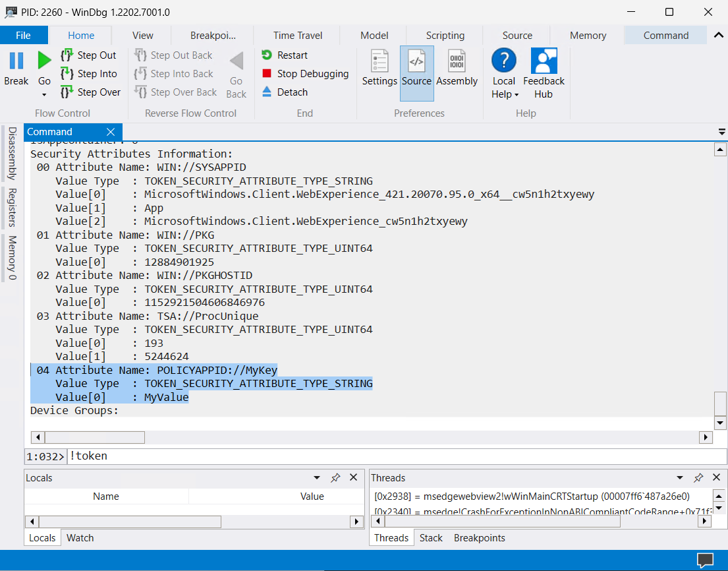Viewport: 728px width, 571px height.
Task: Collapse the ribbon with the chevron
Action: (717, 35)
